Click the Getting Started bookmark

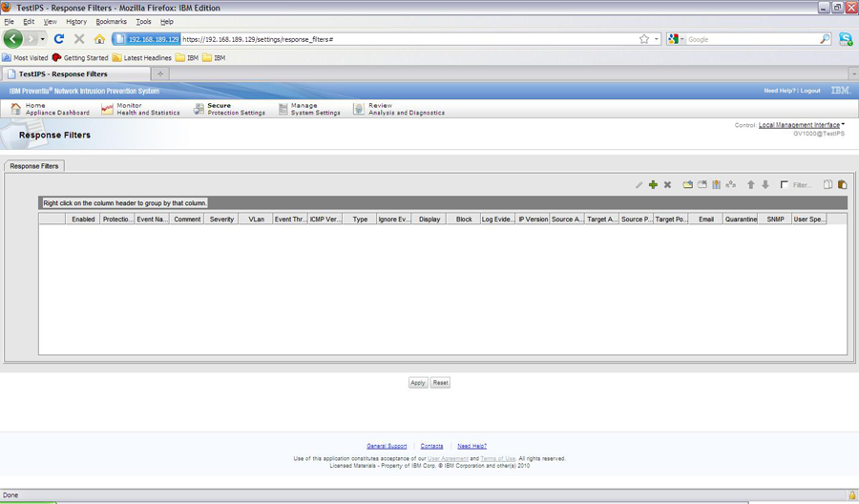click(x=80, y=57)
